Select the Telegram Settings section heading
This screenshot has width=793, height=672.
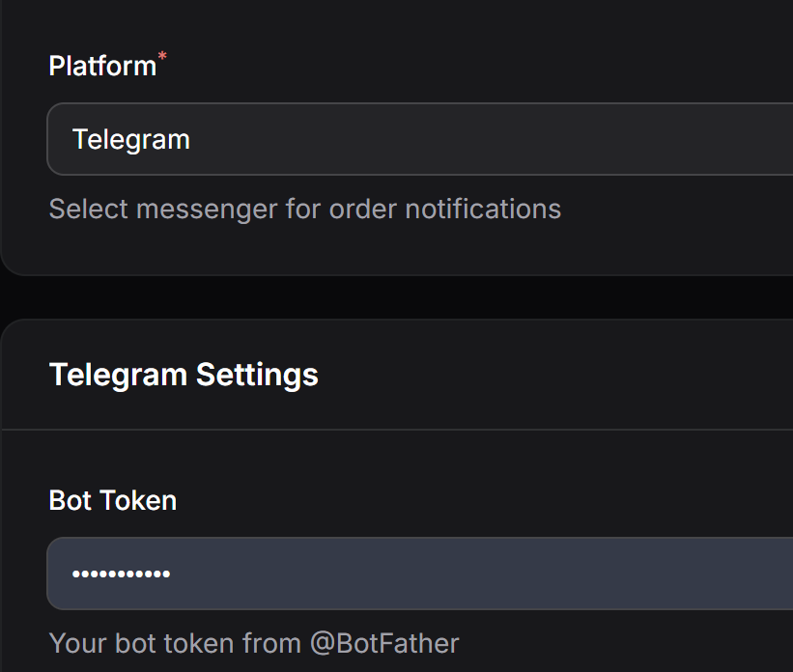coord(184,375)
